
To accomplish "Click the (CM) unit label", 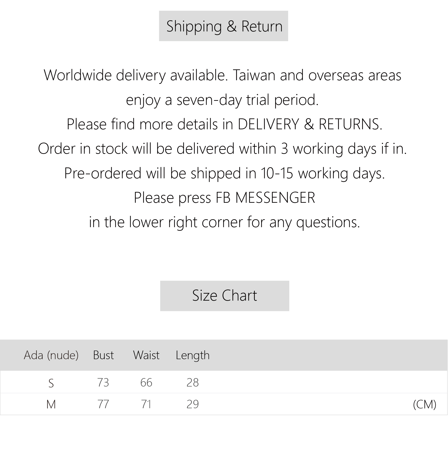I will [424, 404].
